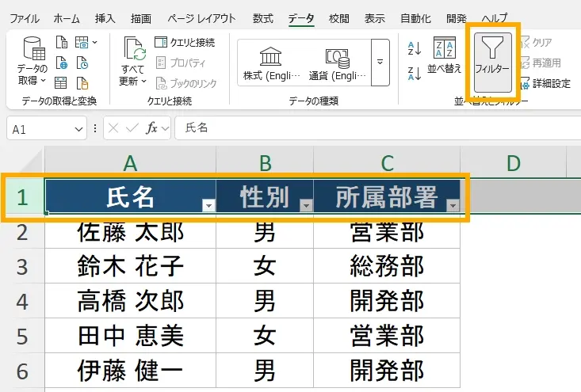This screenshot has height=392, width=581.
Task: Select column A header
Action: tap(130, 162)
